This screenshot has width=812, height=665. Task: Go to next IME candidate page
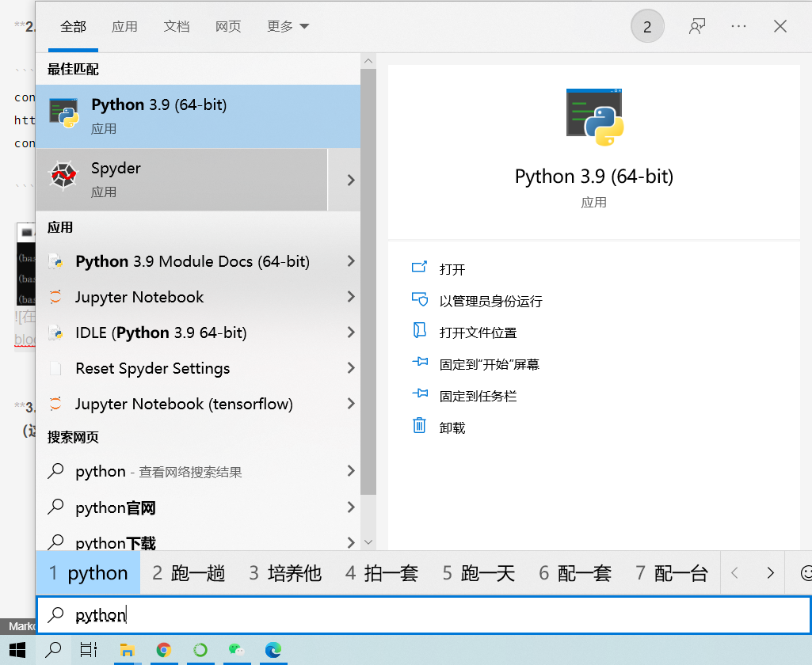pyautogui.click(x=771, y=573)
